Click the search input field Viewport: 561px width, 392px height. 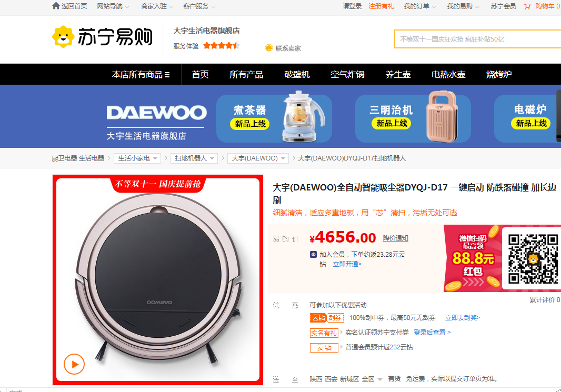478,39
